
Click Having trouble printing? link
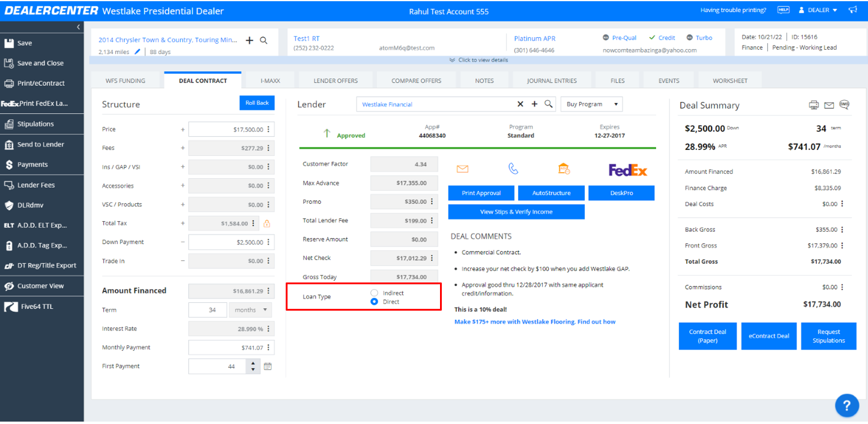(x=733, y=10)
